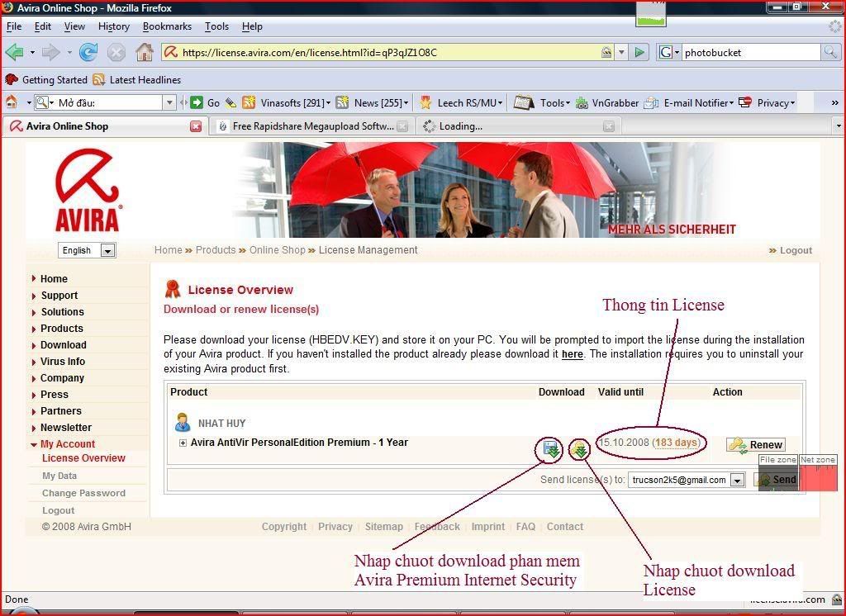Open the Bookmarks menu
The image size is (846, 616).
point(167,26)
